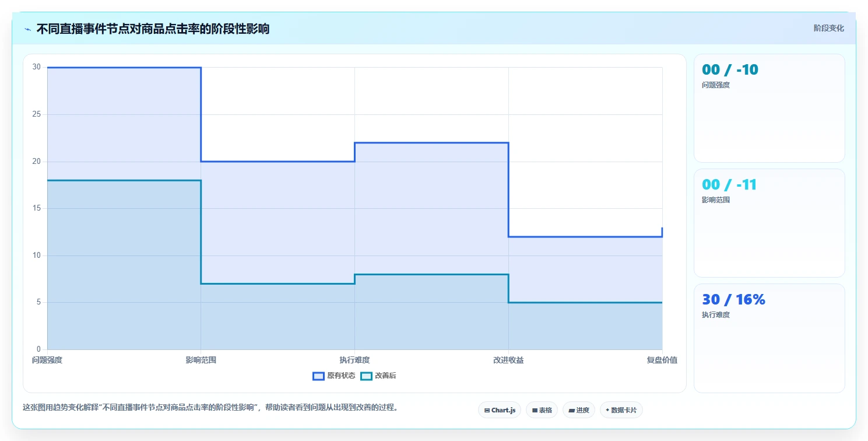This screenshot has height=441, width=868.
Task: Click the 00 / -11 value
Action: [729, 184]
